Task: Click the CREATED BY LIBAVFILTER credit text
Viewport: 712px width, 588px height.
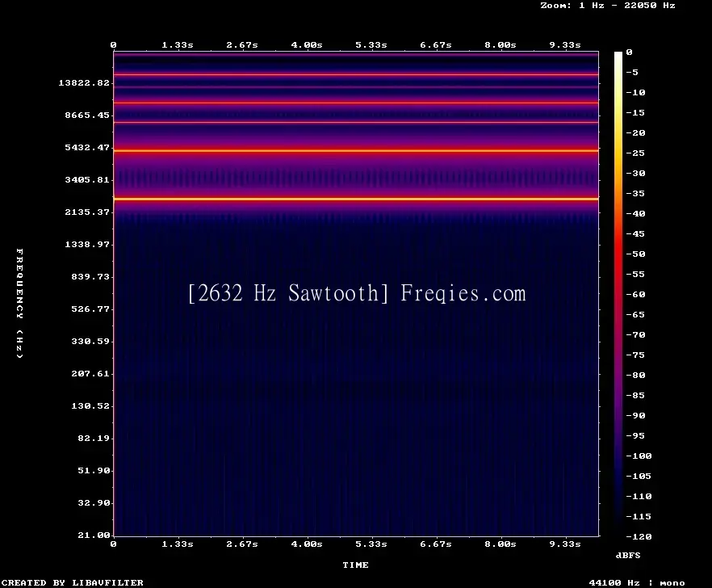Action: click(72, 582)
